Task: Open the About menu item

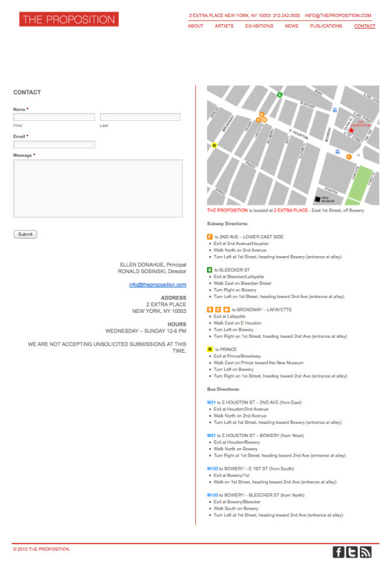Action: (195, 26)
